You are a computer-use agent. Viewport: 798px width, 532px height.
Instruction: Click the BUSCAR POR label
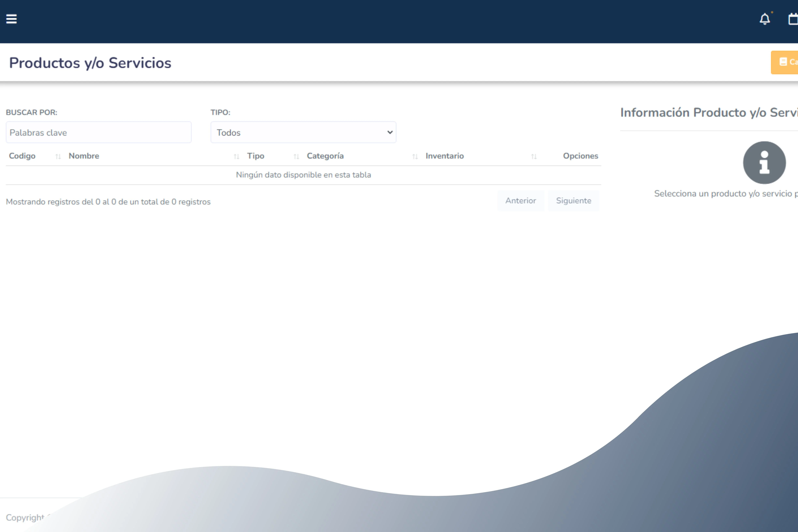pyautogui.click(x=32, y=112)
